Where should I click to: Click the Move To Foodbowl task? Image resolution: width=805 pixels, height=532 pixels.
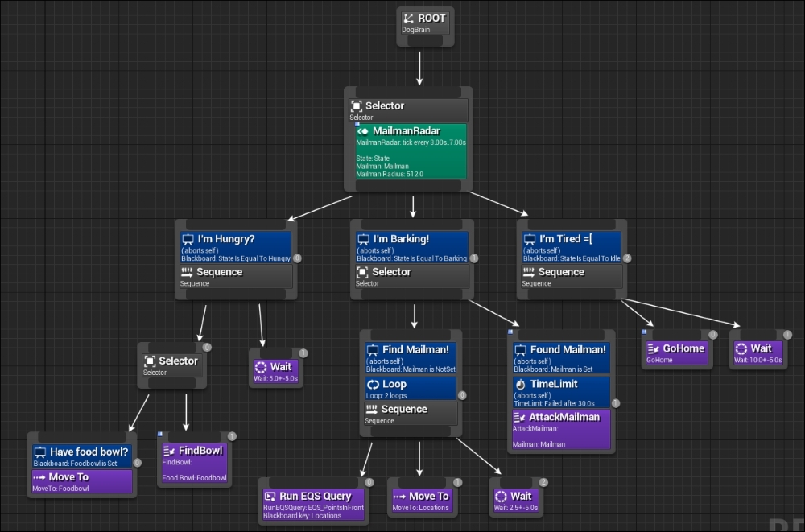81,481
